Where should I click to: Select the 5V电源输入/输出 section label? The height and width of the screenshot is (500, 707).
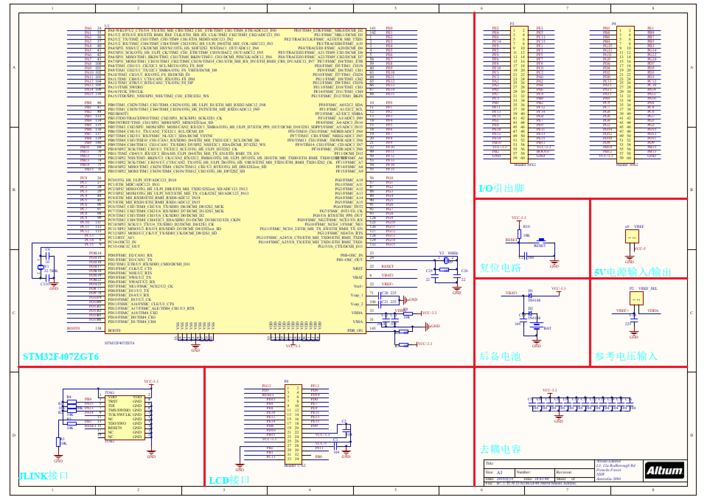(x=633, y=272)
